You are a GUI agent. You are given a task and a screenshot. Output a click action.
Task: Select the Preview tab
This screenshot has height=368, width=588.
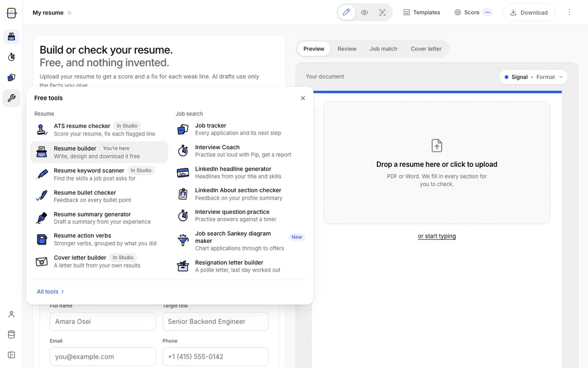(314, 49)
